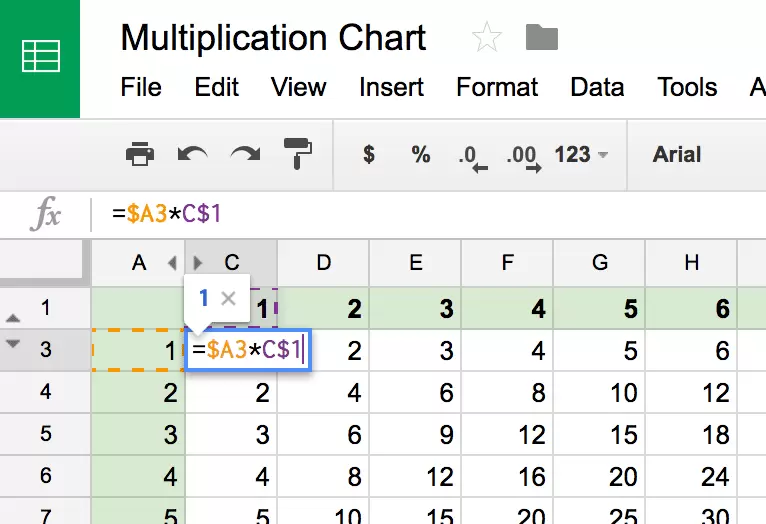Screen dimensions: 766x524
Task: Open the 123 number formats dropdown
Action: (581, 154)
